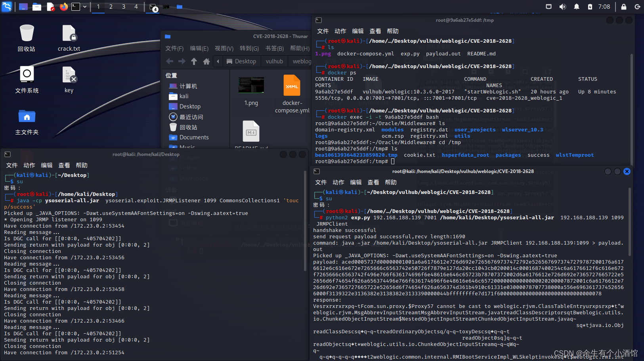Open the power manager battery icon
This screenshot has width=644, height=361.
point(590,7)
